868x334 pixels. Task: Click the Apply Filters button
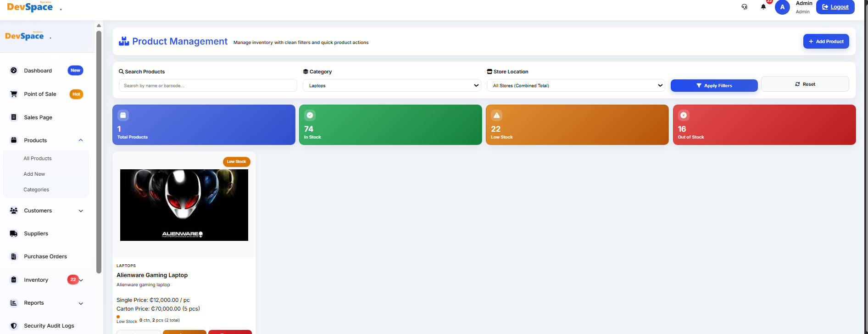(x=714, y=85)
